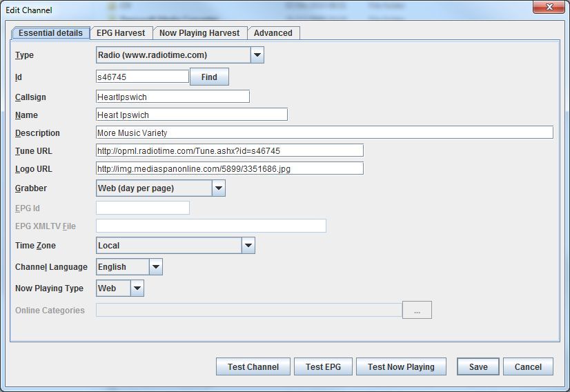Cancel editing the channel
This screenshot has height=392, width=570.
[x=528, y=367]
